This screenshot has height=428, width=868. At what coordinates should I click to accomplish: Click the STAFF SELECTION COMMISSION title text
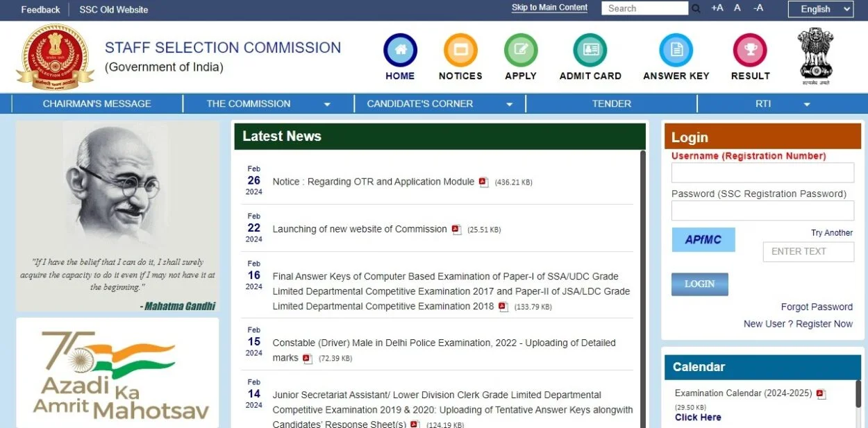coord(223,48)
